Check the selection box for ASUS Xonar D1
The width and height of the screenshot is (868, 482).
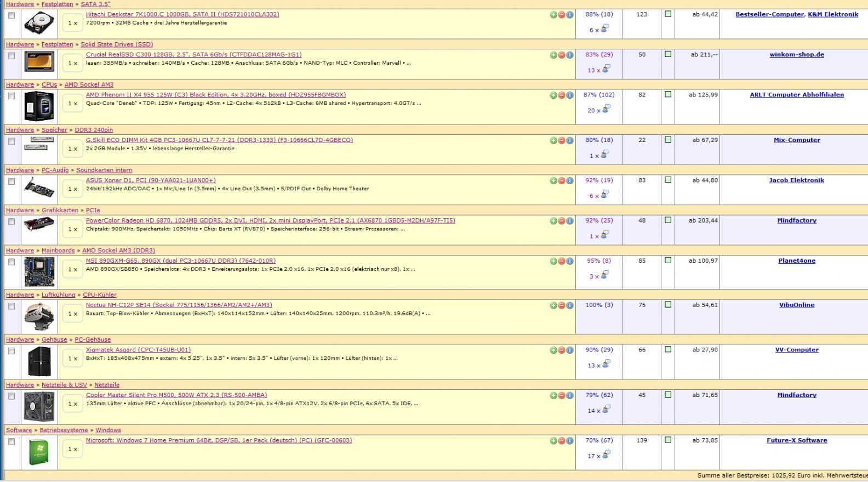[x=11, y=182]
